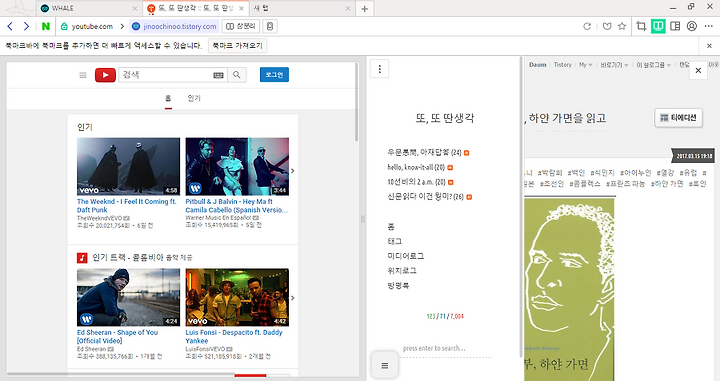This screenshot has height=381, width=720.
Task: Click RSS icon next to 우문愚問, 아재답答
Action: pyautogui.click(x=467, y=153)
